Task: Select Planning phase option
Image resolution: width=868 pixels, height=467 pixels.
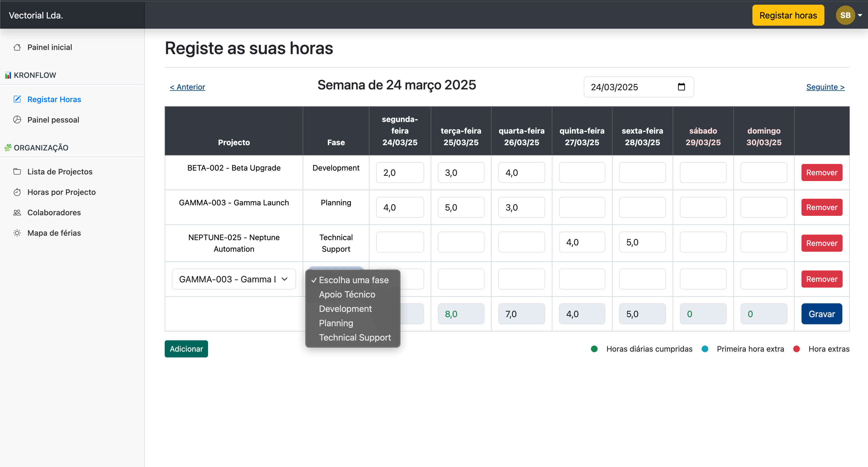Action: (336, 323)
